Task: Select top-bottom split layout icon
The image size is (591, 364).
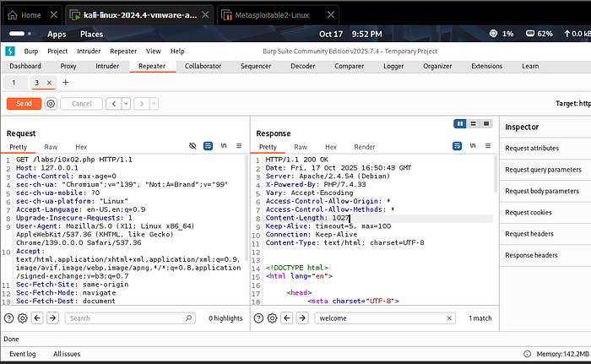Action: coord(474,123)
